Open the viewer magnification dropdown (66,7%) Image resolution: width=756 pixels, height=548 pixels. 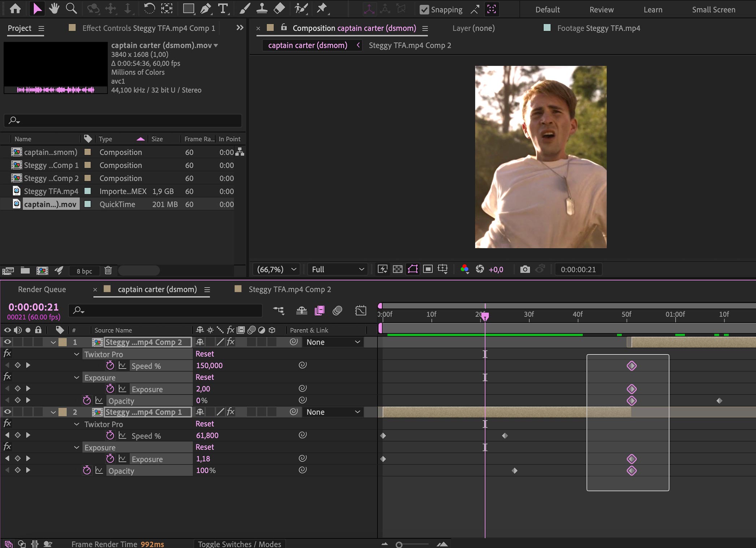(276, 269)
